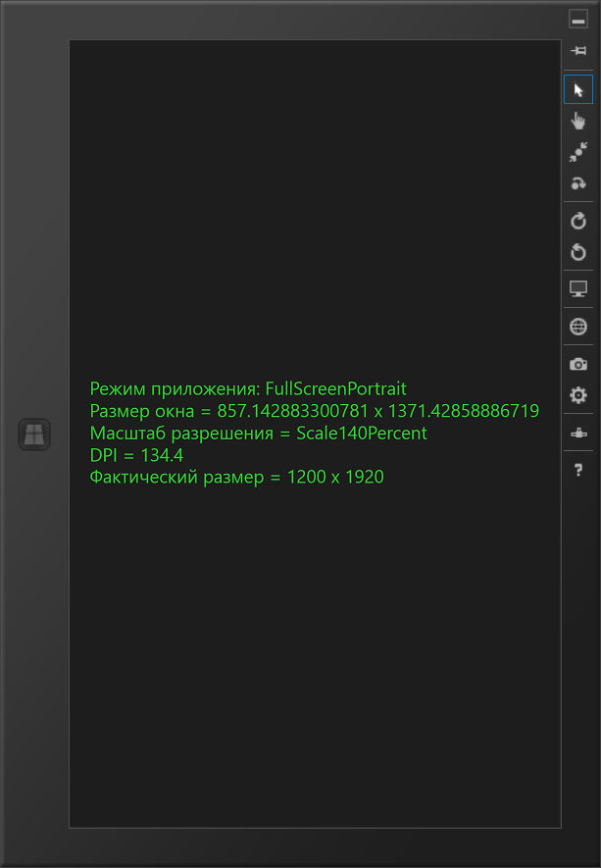This screenshot has height=868, width=601.
Task: Open network properties icon
Action: 578,433
